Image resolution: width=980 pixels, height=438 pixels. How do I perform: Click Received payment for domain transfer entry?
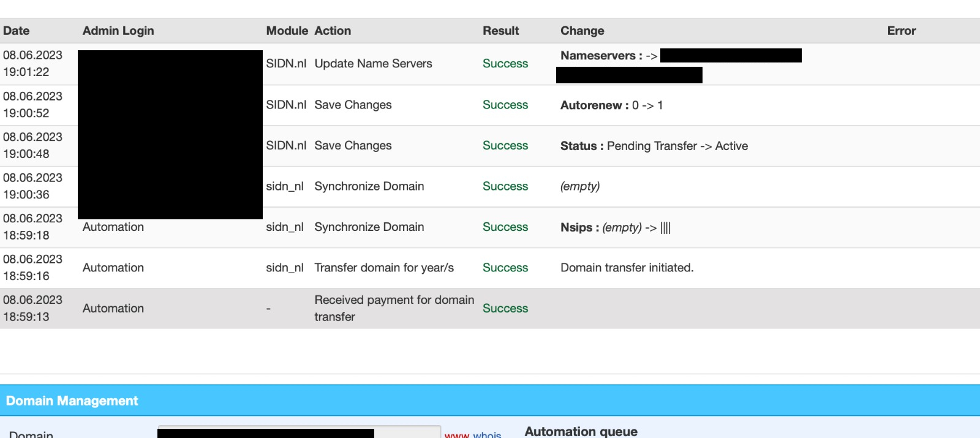click(394, 308)
